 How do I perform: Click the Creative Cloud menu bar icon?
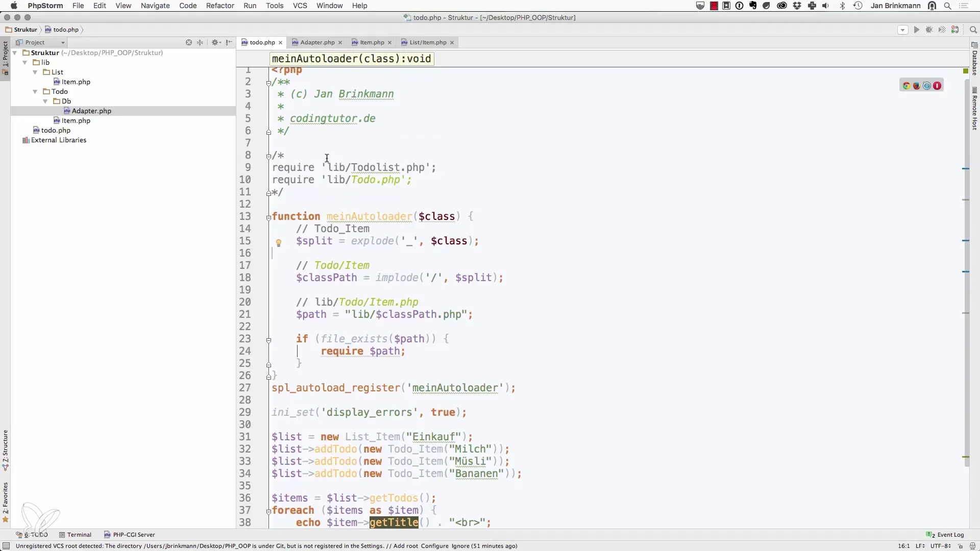(782, 6)
